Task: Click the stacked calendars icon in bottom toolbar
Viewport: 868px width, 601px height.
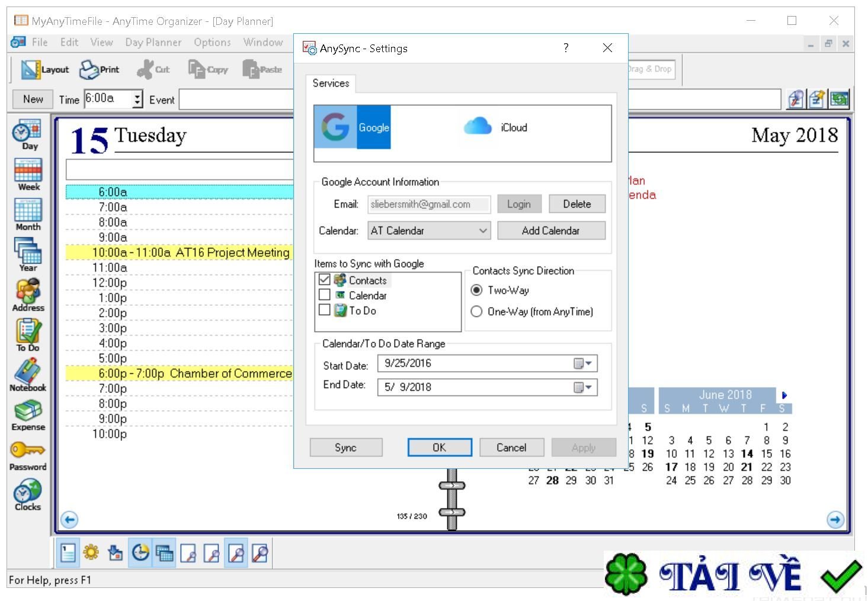Action: coord(164,553)
